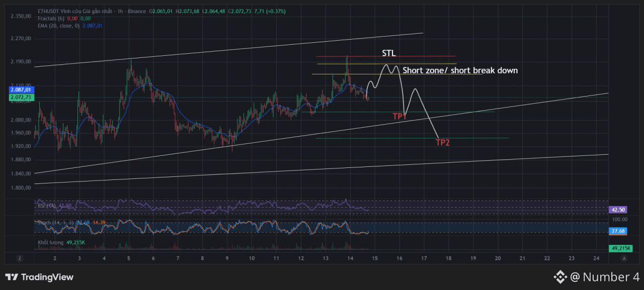This screenshot has height=290, width=644.
Task: Click the open price value O2.065,01
Action: tap(160, 11)
